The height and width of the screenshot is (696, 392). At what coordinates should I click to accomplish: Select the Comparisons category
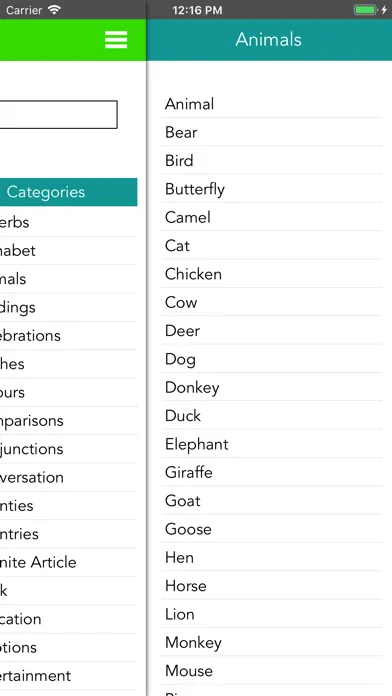coord(68,420)
